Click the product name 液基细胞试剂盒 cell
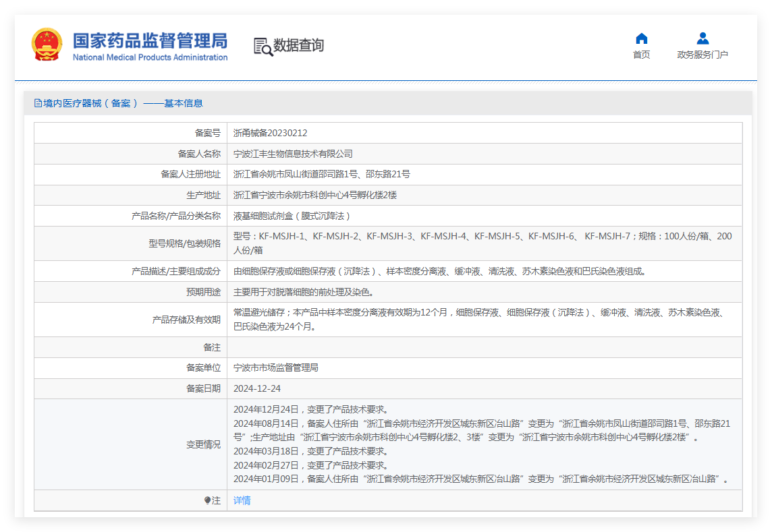The height and width of the screenshot is (532, 772). (x=485, y=216)
